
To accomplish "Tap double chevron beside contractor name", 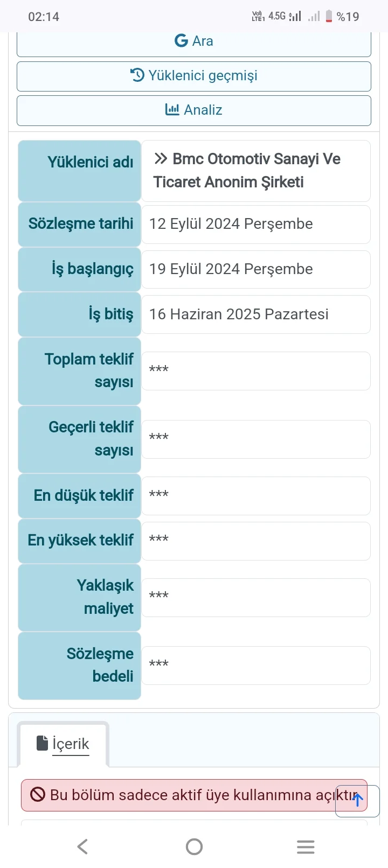I will tap(161, 159).
